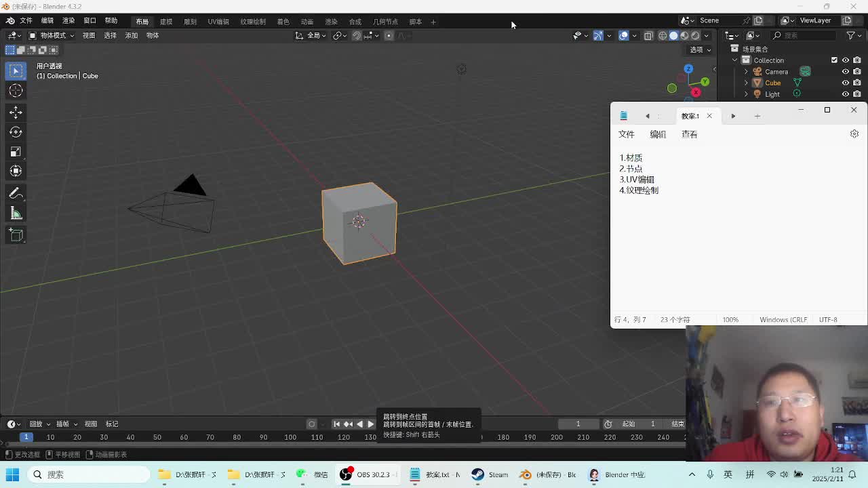Select the box select tool in the toolbar
The width and height of the screenshot is (868, 488).
point(16,70)
